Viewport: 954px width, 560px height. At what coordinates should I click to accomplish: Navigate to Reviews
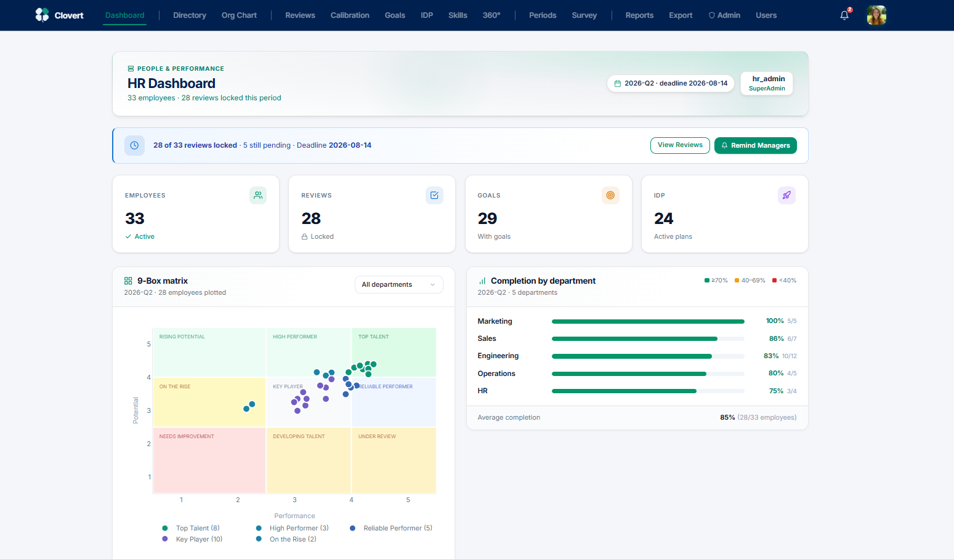[300, 15]
